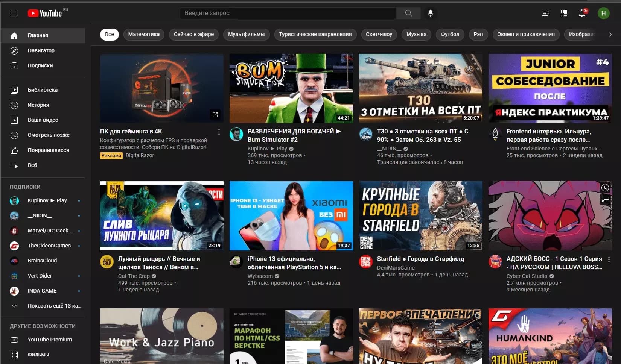The image size is (621, 364).
Task: Open options menu for the DigitalRazor ad
Action: 219,132
